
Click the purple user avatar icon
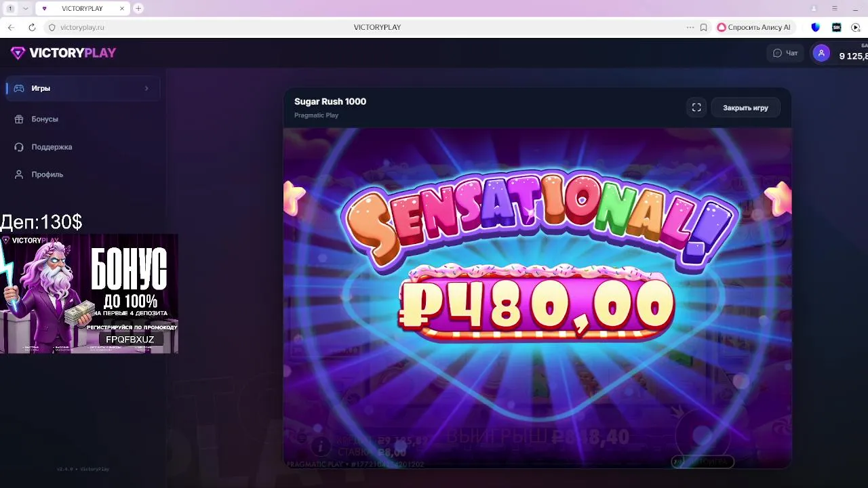point(821,53)
